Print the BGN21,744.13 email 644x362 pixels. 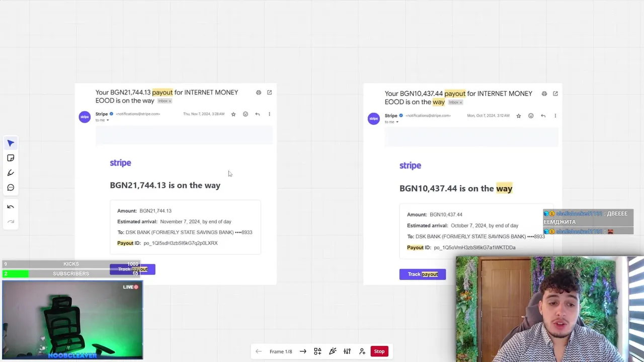click(259, 93)
